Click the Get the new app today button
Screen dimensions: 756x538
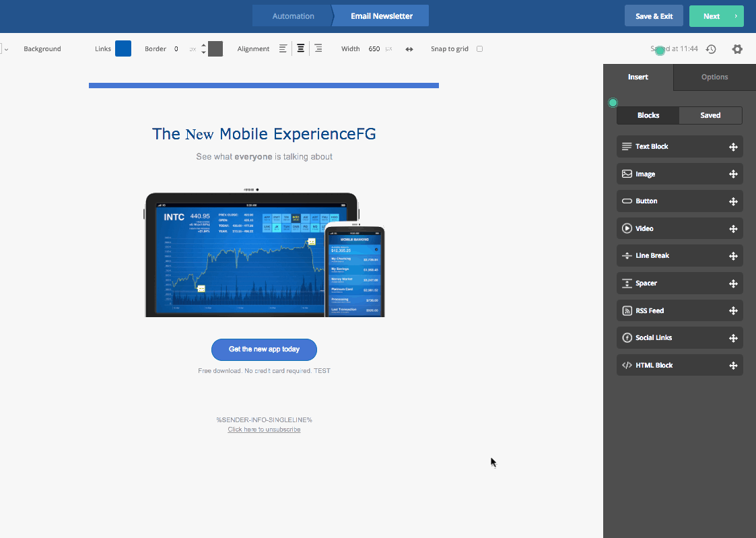pos(264,349)
